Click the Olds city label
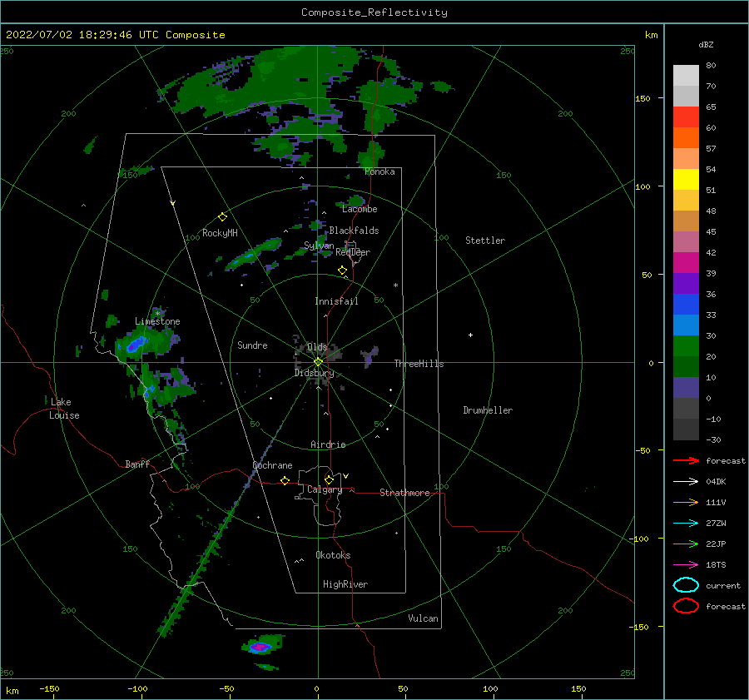This screenshot has height=700, width=749. [x=317, y=347]
